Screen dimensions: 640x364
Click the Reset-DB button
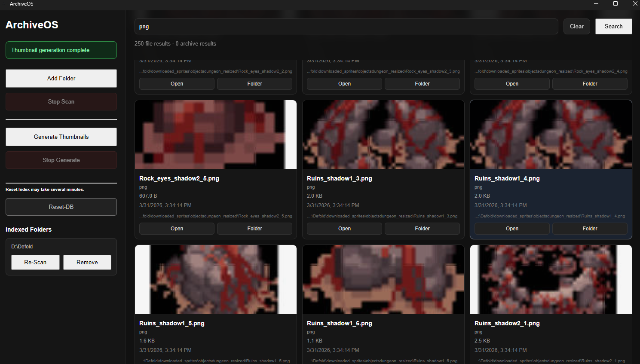click(x=61, y=207)
